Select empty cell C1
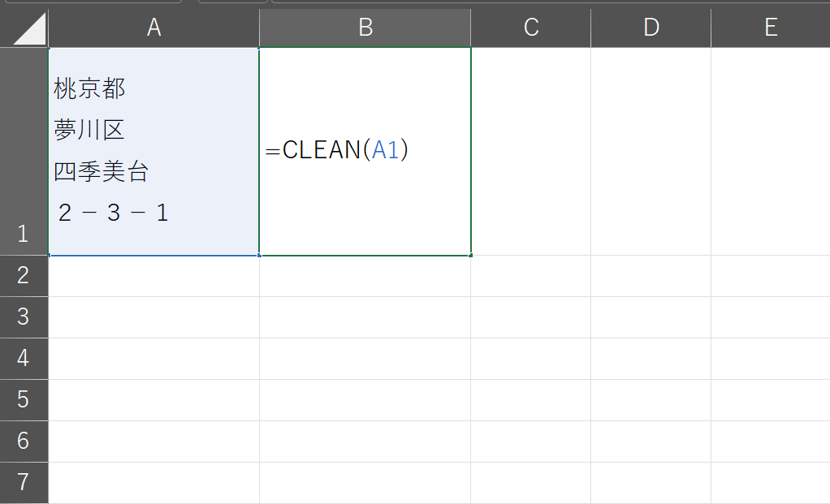This screenshot has width=830, height=504. point(531,152)
